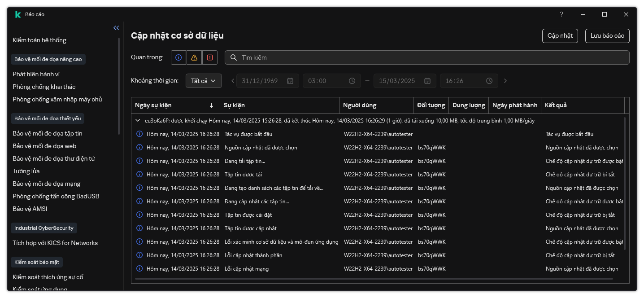Viewport: 644px width, 298px height.
Task: Click the help question mark icon
Action: point(561,14)
